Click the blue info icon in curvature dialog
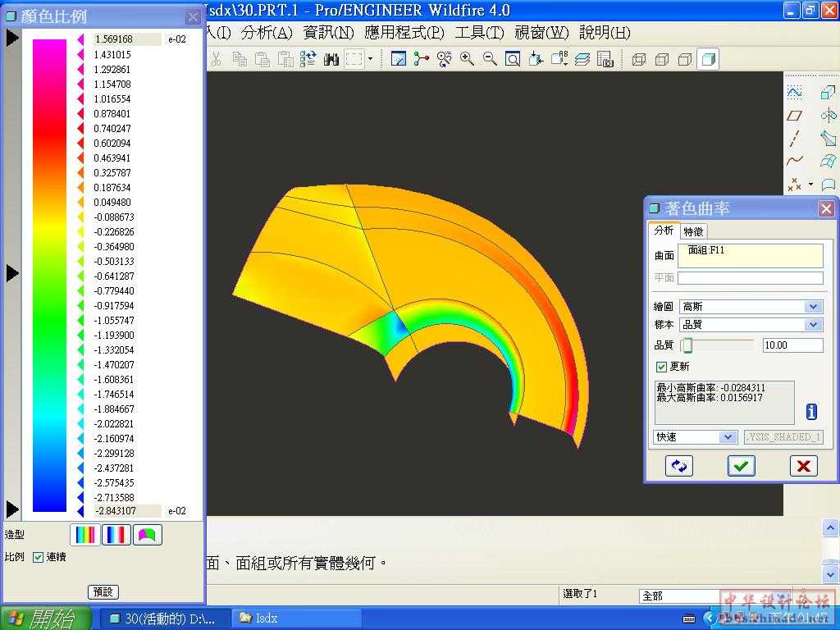This screenshot has height=630, width=840. [811, 412]
